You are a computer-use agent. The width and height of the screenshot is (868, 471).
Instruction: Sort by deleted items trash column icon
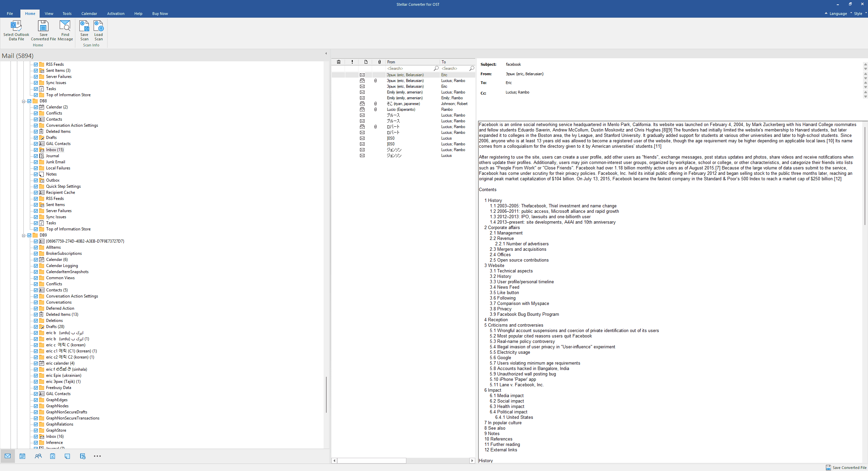339,62
